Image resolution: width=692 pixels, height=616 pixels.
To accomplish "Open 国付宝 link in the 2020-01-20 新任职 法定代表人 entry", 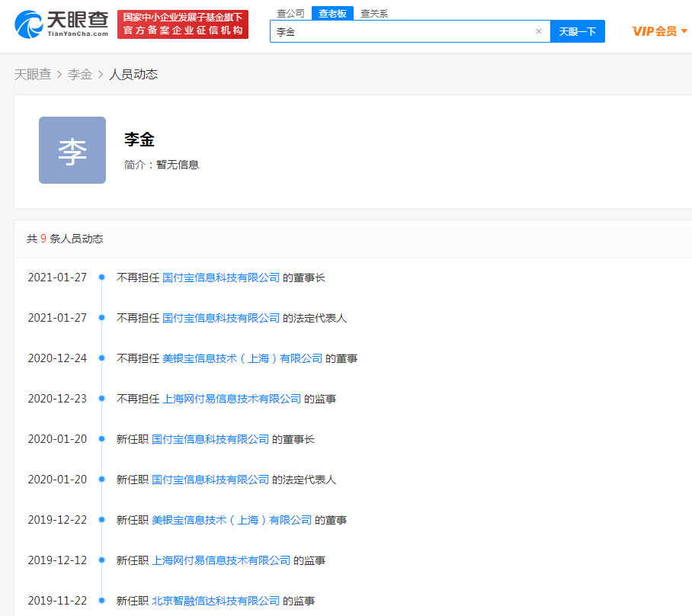I will point(210,480).
